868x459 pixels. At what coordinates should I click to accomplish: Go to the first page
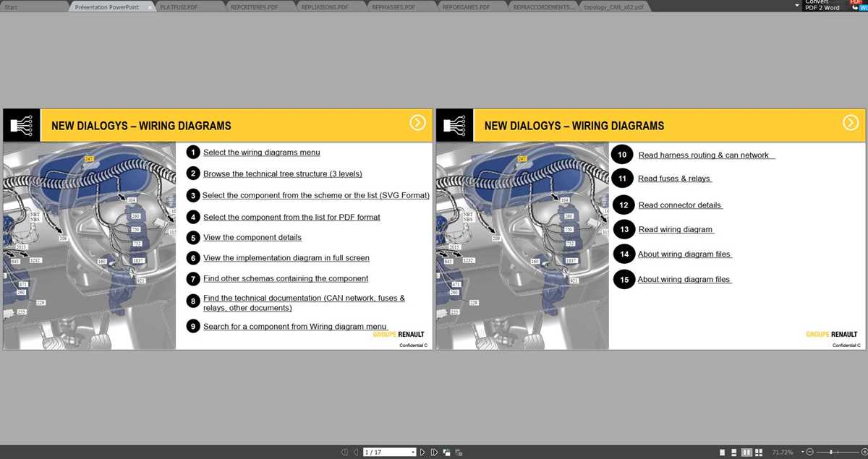344,452
